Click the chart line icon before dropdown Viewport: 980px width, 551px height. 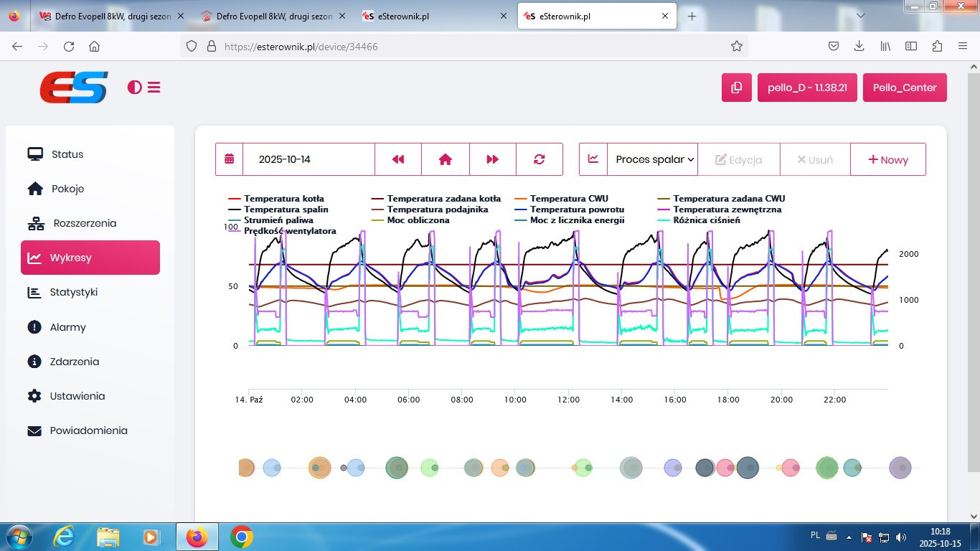pyautogui.click(x=593, y=159)
